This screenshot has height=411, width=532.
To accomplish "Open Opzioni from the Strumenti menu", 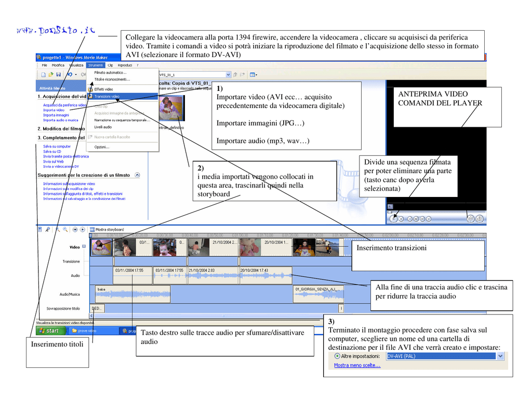I will click(123, 147).
